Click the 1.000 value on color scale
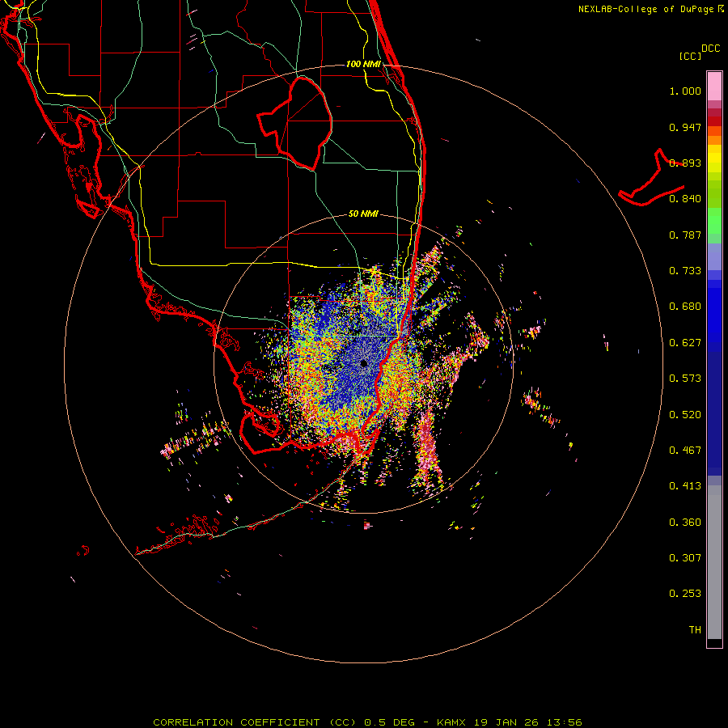Viewport: 728px width, 728px height. (685, 91)
